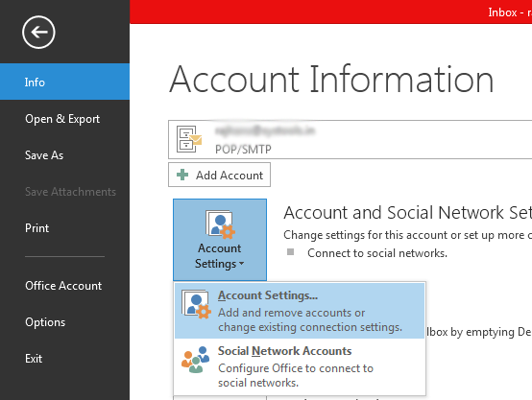The image size is (532, 400).
Task: Choose Social Network Accounts from the dropdown
Action: click(300, 366)
